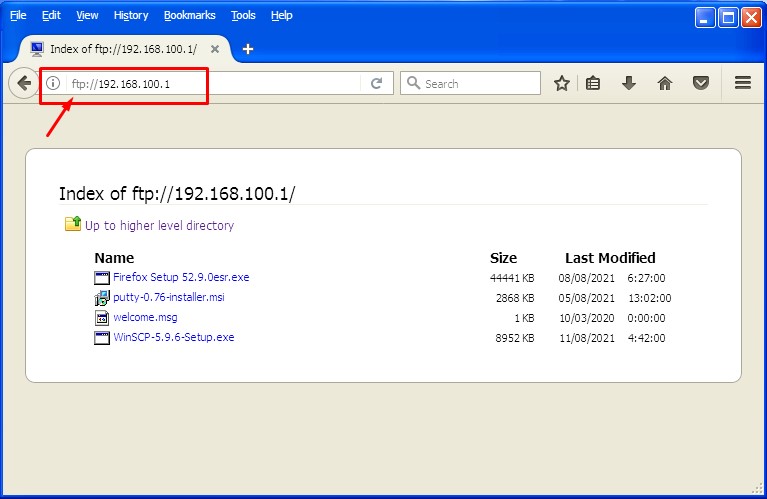Open the File menu
This screenshot has height=499, width=767.
point(18,15)
